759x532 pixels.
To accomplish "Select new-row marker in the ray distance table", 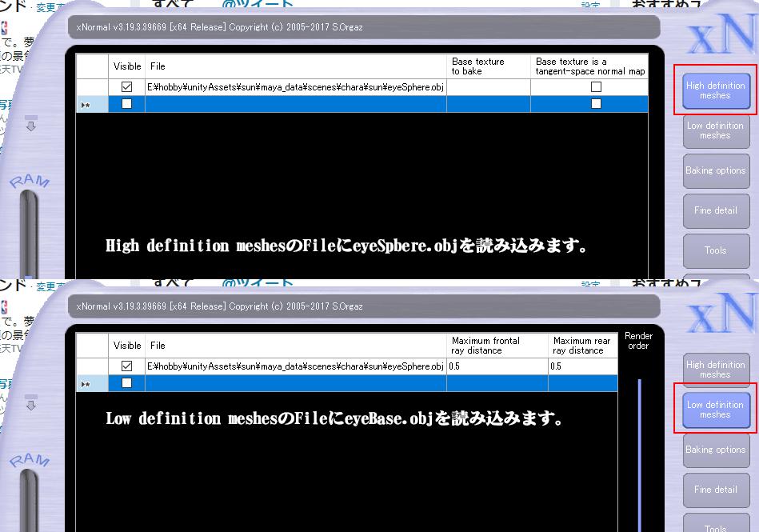I will [x=92, y=383].
